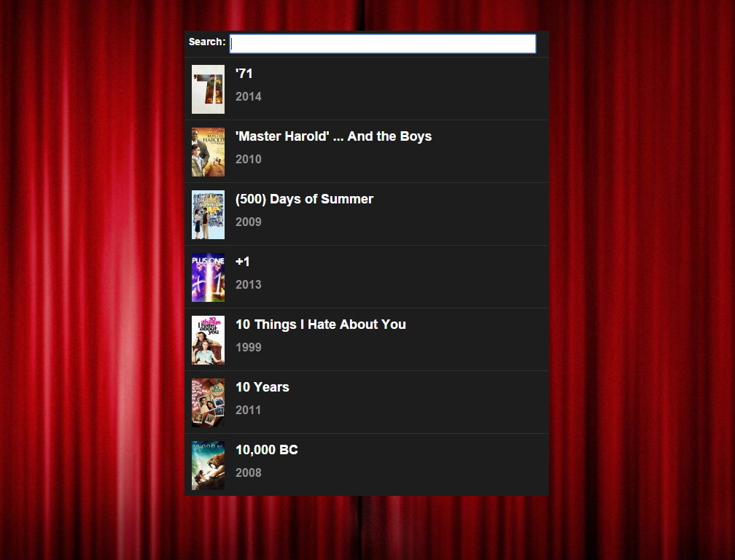The height and width of the screenshot is (560, 735).
Task: Select the 10 Things I Hate About You title
Action: pyautogui.click(x=321, y=324)
